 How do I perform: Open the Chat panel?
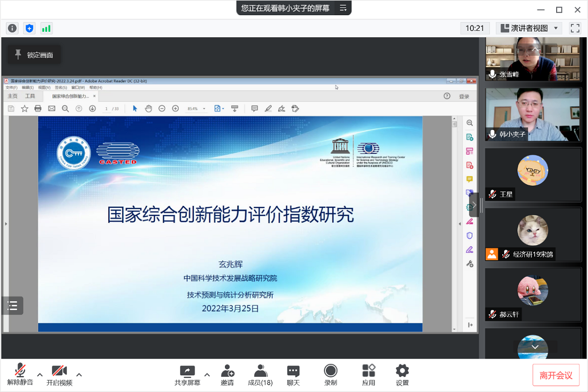coord(293,375)
